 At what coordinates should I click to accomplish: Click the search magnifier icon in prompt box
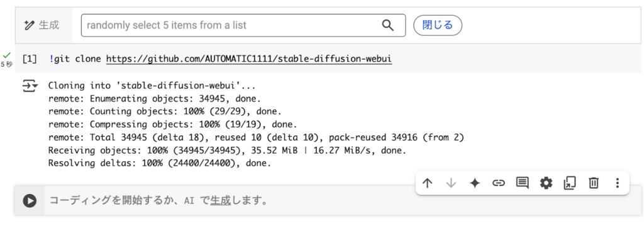[x=387, y=25]
